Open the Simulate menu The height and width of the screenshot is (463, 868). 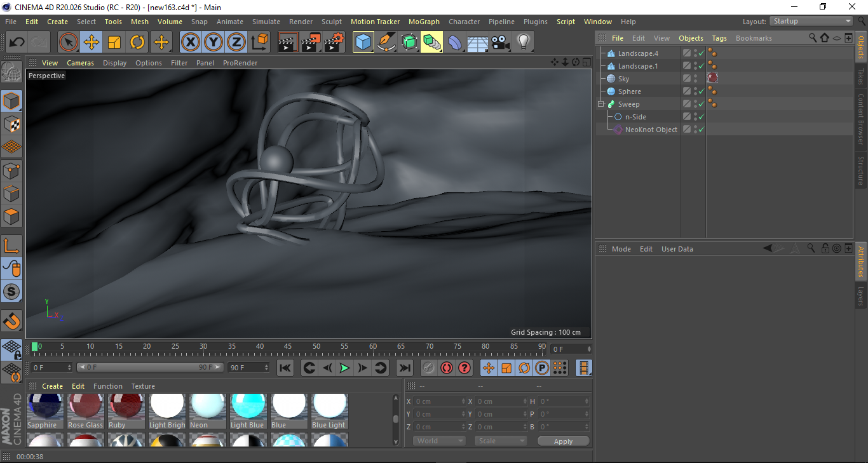[x=266, y=22]
